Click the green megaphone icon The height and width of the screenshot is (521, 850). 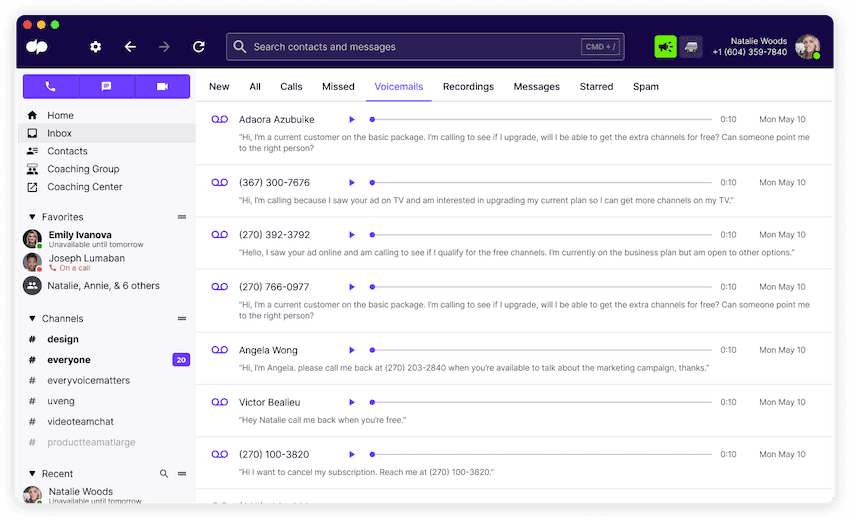click(x=665, y=47)
